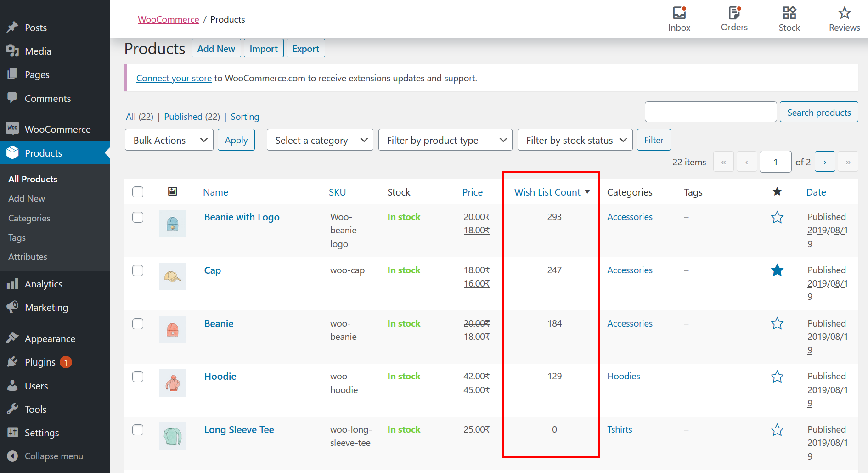Open the Marketing section in the sidebar

click(x=46, y=307)
